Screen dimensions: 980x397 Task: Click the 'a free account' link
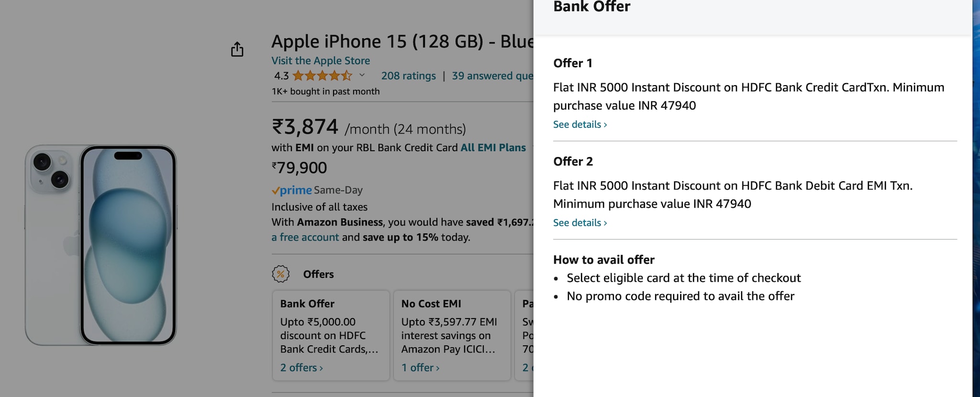pyautogui.click(x=305, y=237)
